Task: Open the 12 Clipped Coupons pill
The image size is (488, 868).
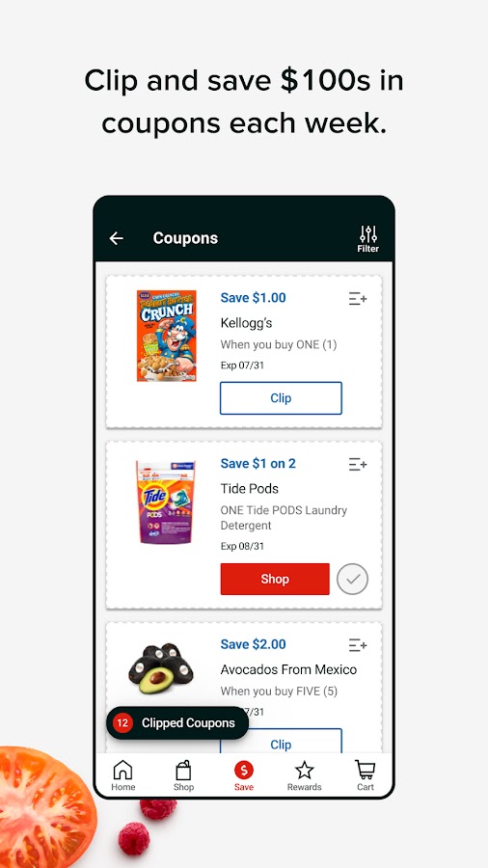Action: [x=177, y=723]
